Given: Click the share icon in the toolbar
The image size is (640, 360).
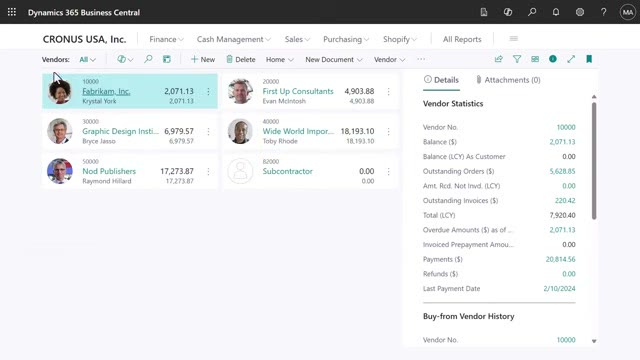Looking at the screenshot, I should [499, 59].
